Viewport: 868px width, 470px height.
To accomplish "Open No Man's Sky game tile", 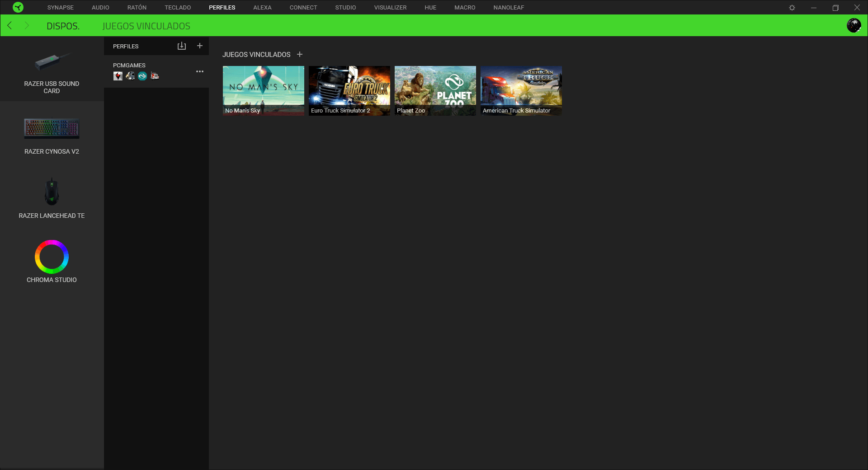I will (264, 91).
